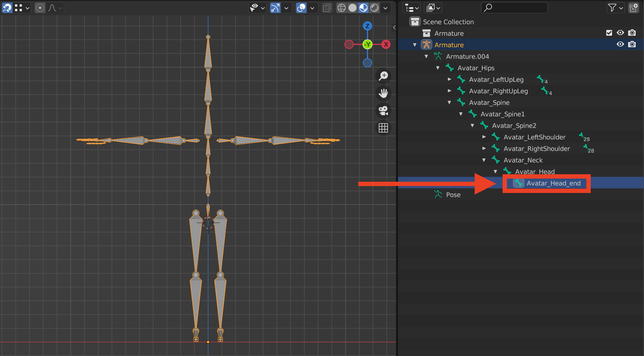Viewport: 644px width, 356px height.
Task: Click red X axis on navigation gizmo
Action: pyautogui.click(x=386, y=44)
